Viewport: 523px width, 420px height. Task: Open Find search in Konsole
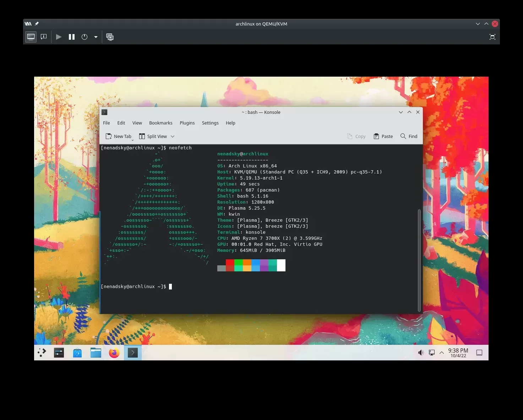pyautogui.click(x=409, y=137)
